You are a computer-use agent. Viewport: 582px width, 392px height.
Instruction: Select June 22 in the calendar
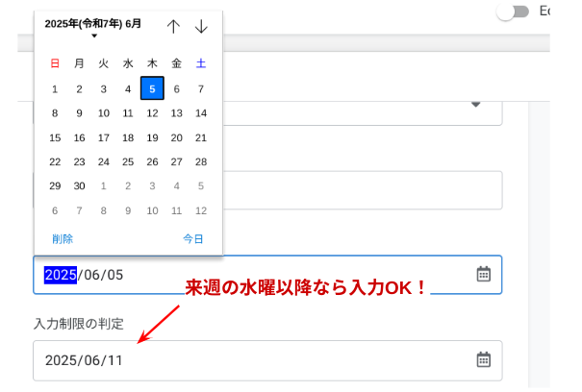pyautogui.click(x=55, y=162)
